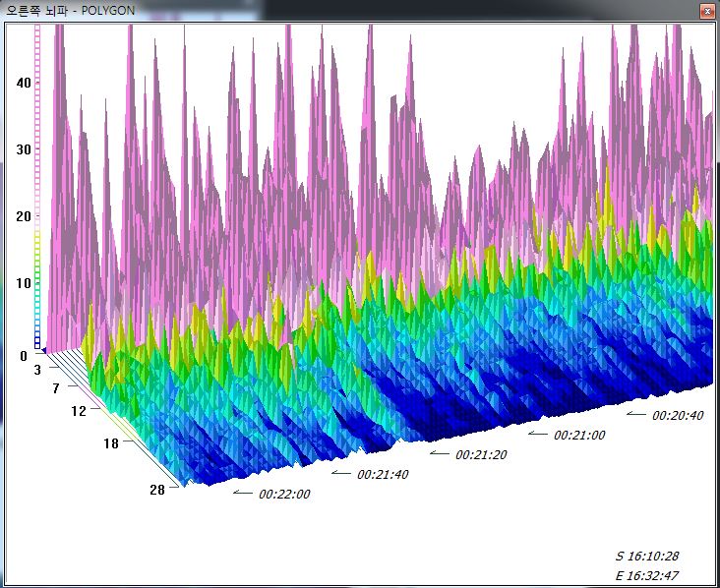Click the 00:22:00 time marker label
Screen dimensions: 720x588
[284, 495]
